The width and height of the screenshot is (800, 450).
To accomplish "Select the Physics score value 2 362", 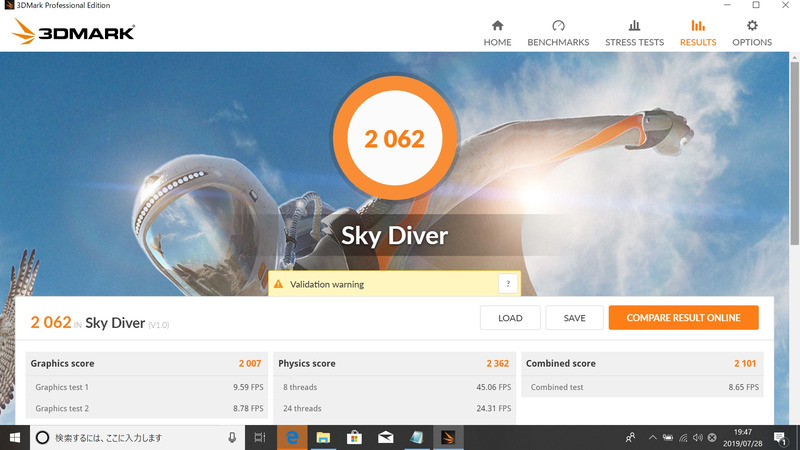I will [x=497, y=363].
